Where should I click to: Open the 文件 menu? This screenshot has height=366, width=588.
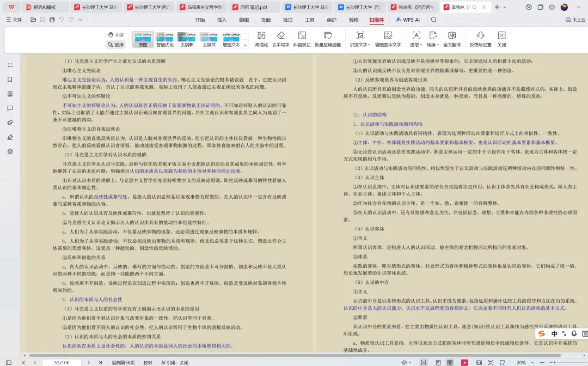click(14, 20)
